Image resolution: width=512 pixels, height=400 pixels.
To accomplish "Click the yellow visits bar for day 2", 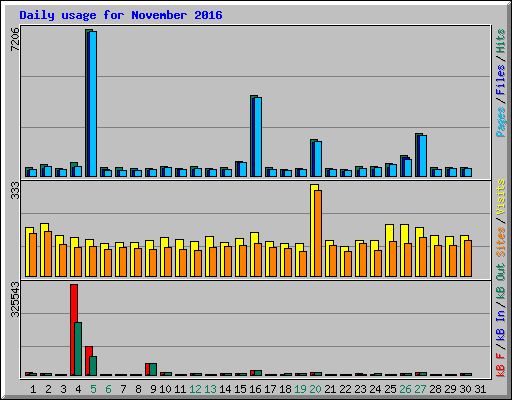I will coord(43,250).
